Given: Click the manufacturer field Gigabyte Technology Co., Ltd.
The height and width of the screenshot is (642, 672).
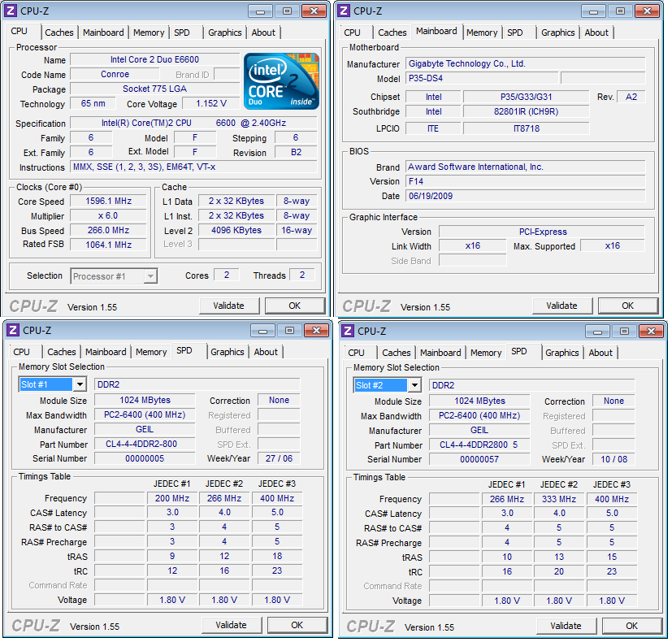Looking at the screenshot, I should tap(526, 63).
